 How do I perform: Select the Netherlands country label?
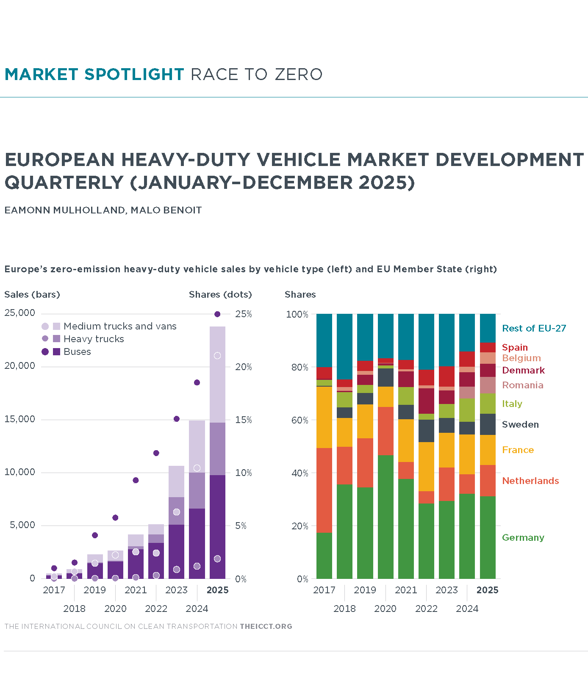pos(530,481)
